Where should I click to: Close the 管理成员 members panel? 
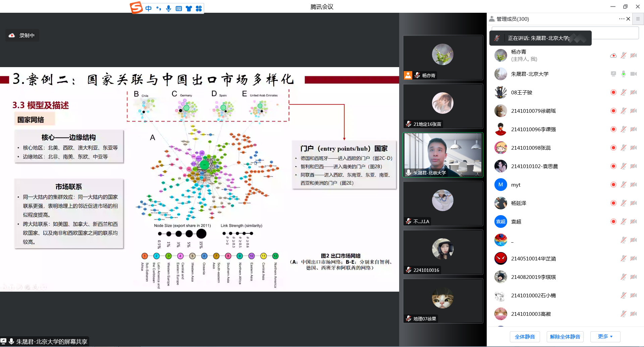coord(628,19)
